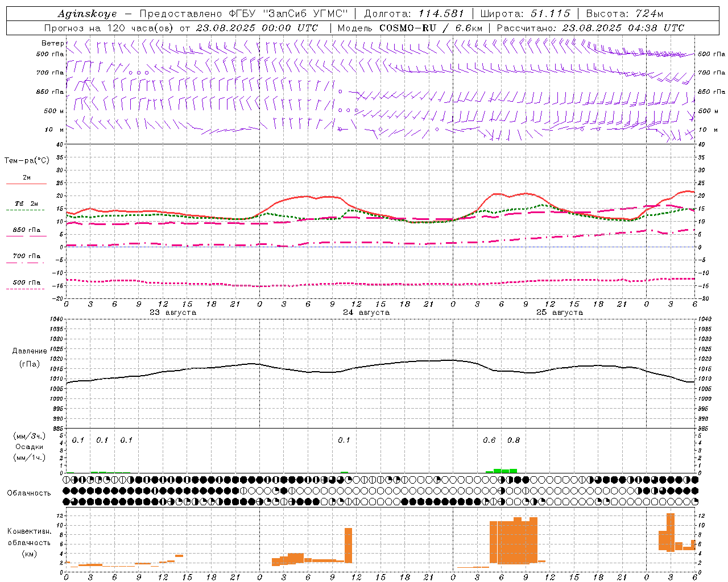Click the Ветер wind panel label
The image size is (728, 582).
pyautogui.click(x=53, y=43)
